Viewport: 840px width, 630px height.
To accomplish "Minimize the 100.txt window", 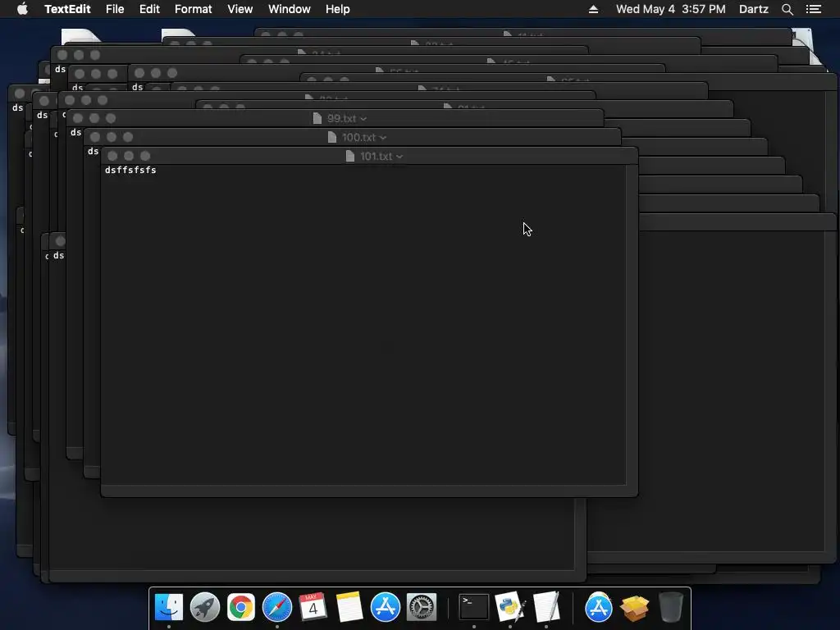I will [112, 137].
